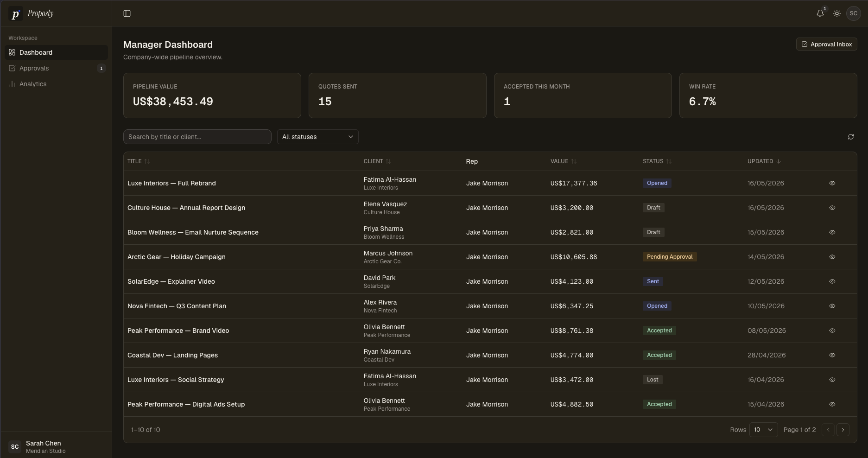Click the Page 1 of 2 label
This screenshot has width=868, height=458.
pyautogui.click(x=799, y=430)
